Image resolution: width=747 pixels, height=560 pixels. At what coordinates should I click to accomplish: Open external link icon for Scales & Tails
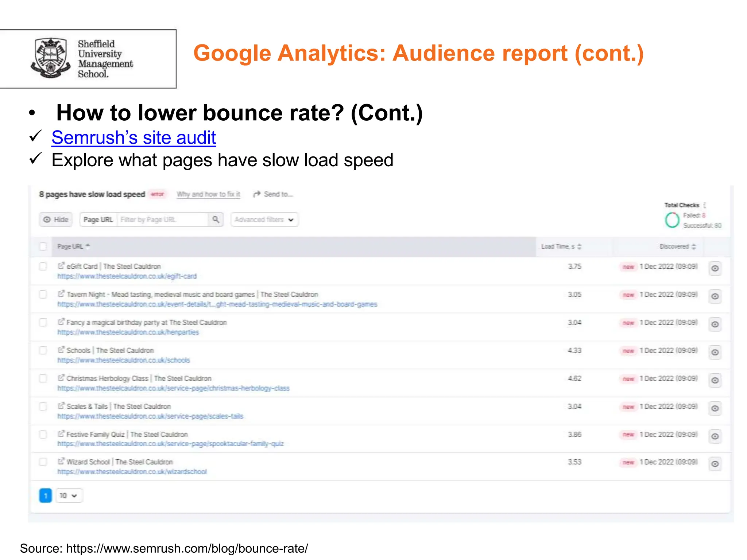(x=61, y=405)
